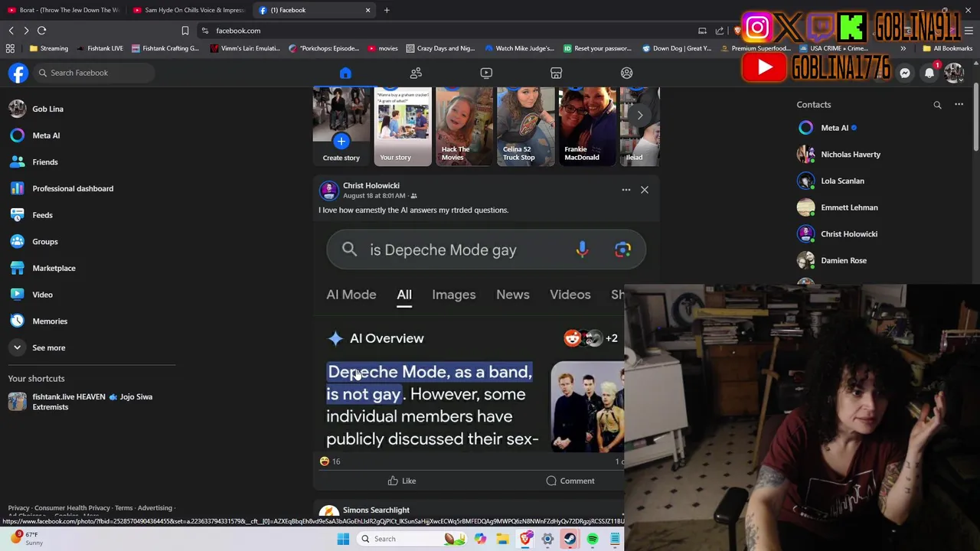
Task: Open the account profile picture menu
Action: [954, 73]
